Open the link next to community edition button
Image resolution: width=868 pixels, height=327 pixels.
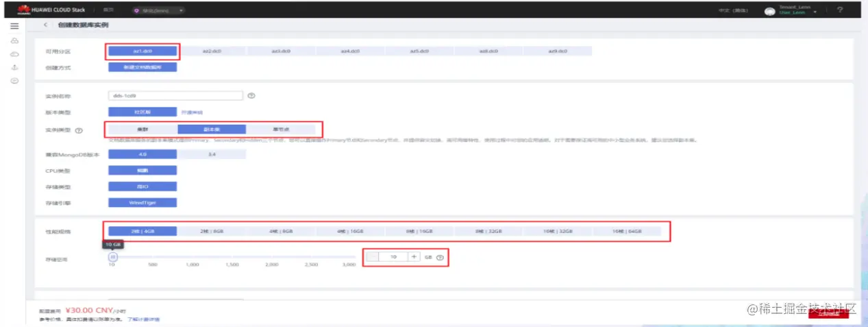coord(192,112)
